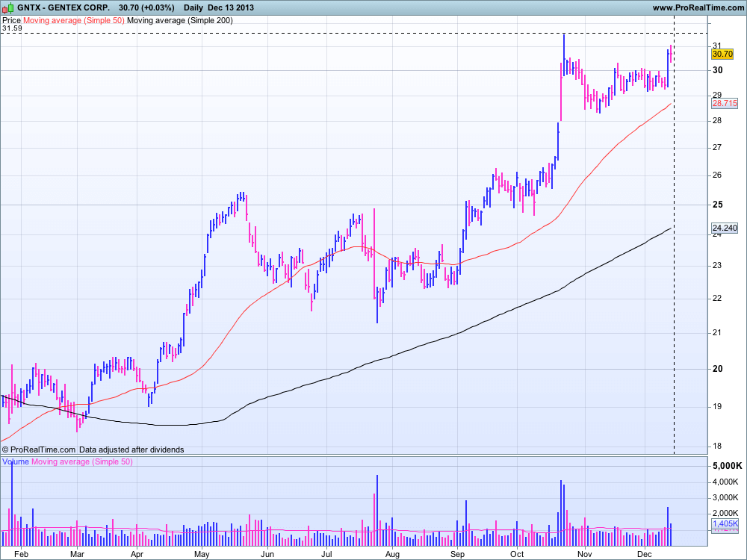Image resolution: width=747 pixels, height=560 pixels.
Task: Click the 5,000K volume axis label
Action: tap(727, 466)
